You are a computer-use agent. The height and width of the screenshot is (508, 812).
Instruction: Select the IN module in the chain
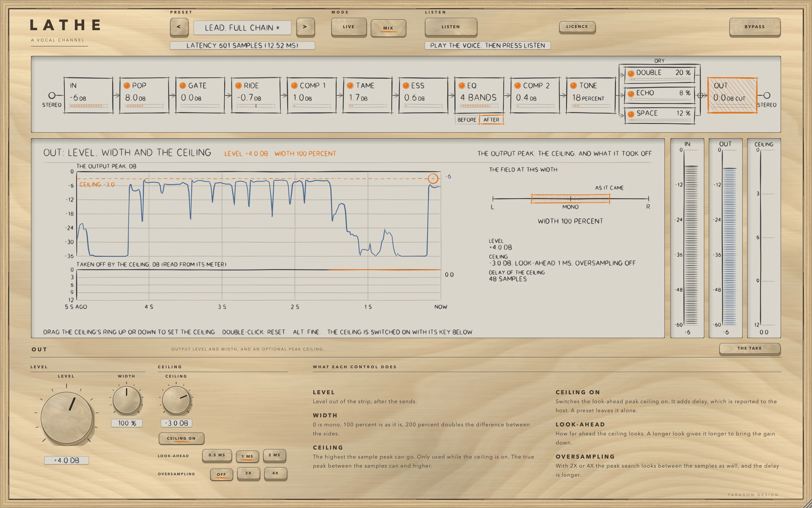click(x=89, y=95)
